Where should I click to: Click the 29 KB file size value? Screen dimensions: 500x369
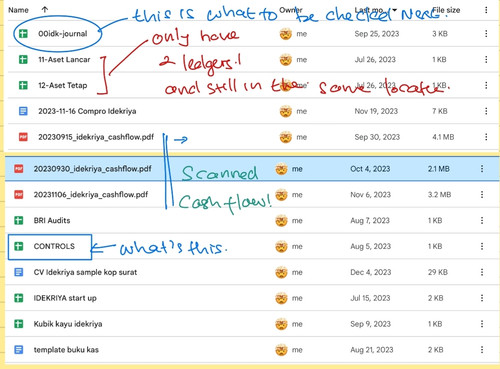click(438, 272)
